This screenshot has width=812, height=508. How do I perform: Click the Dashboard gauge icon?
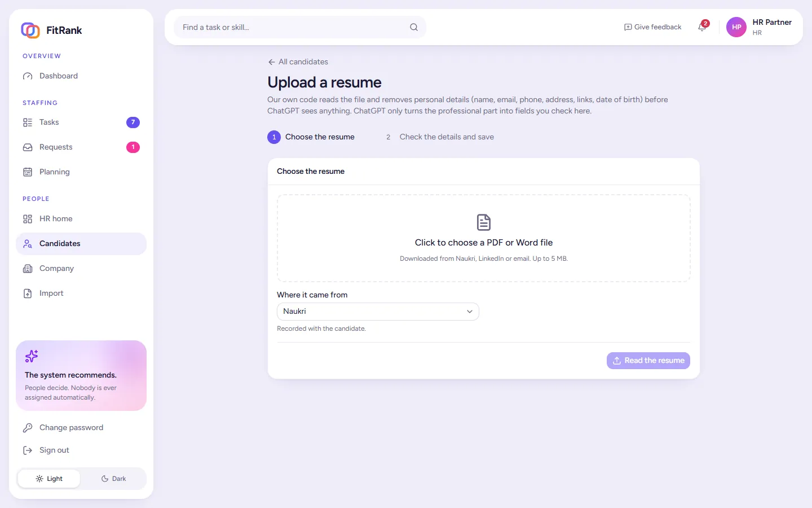point(28,76)
